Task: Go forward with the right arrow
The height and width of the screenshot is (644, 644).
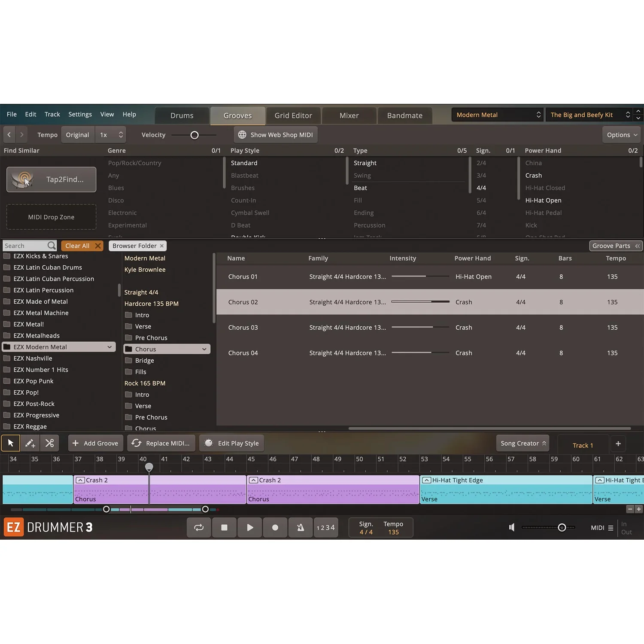Action: (x=21, y=135)
